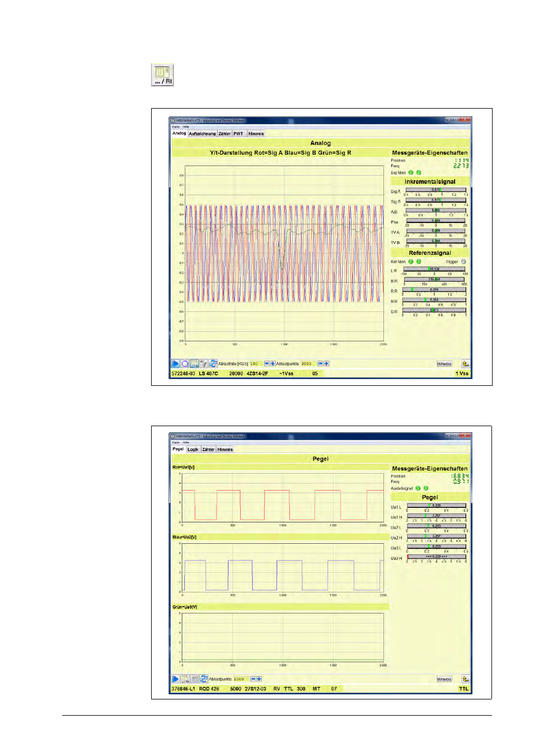
Task: Click the circle (X/Y display) icon in Analog toolbar
Action: coord(185,364)
